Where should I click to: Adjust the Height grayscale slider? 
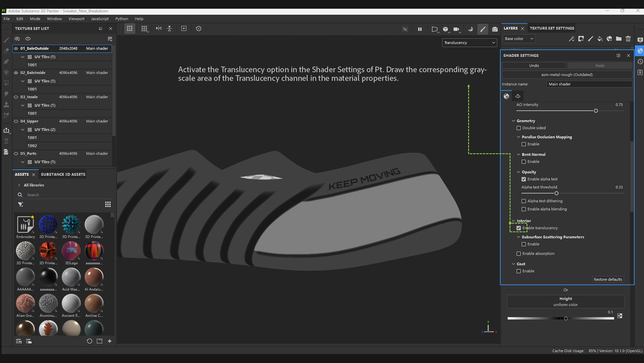click(x=561, y=318)
